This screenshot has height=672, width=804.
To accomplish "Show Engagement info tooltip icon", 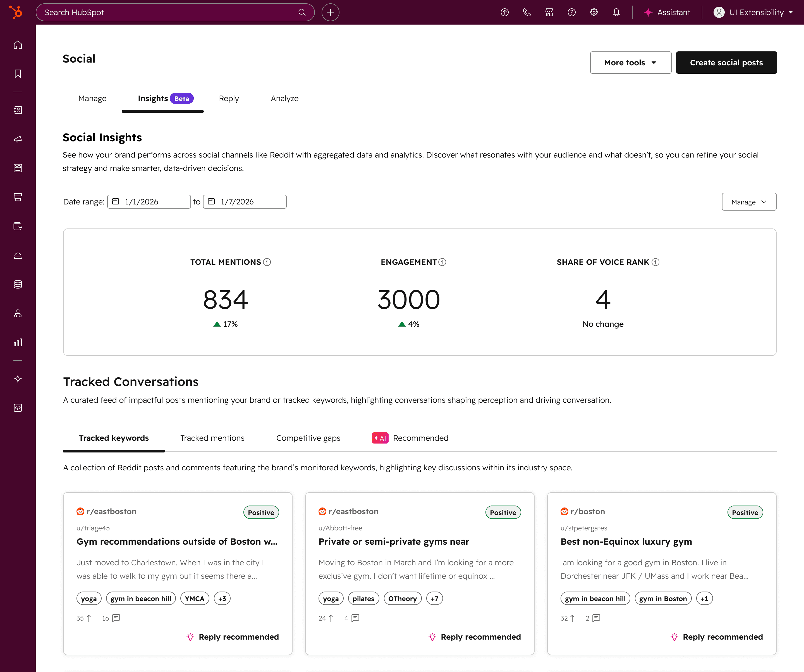I will click(x=442, y=262).
